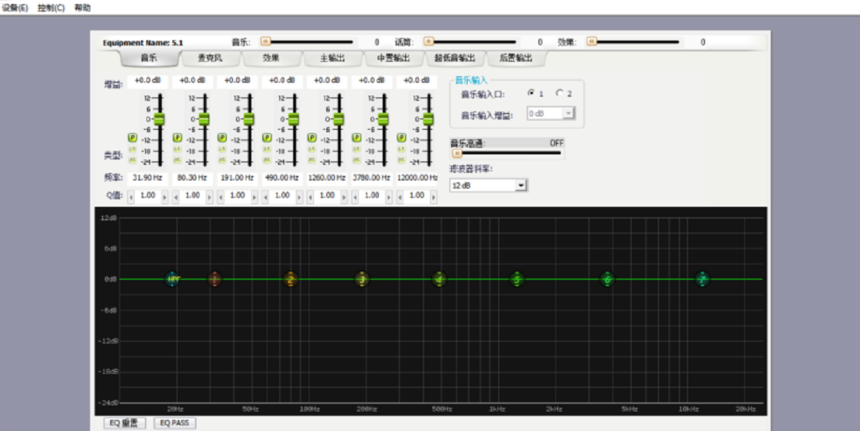Click the 12000.00 Hz frequency field

pyautogui.click(x=417, y=178)
